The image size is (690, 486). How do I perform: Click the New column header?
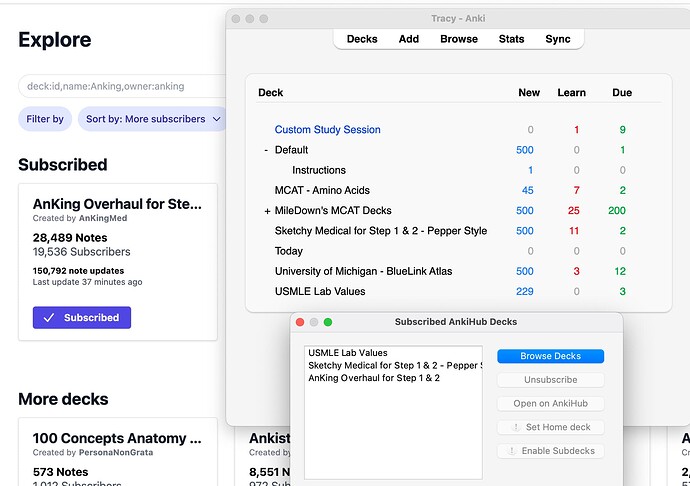(x=529, y=93)
